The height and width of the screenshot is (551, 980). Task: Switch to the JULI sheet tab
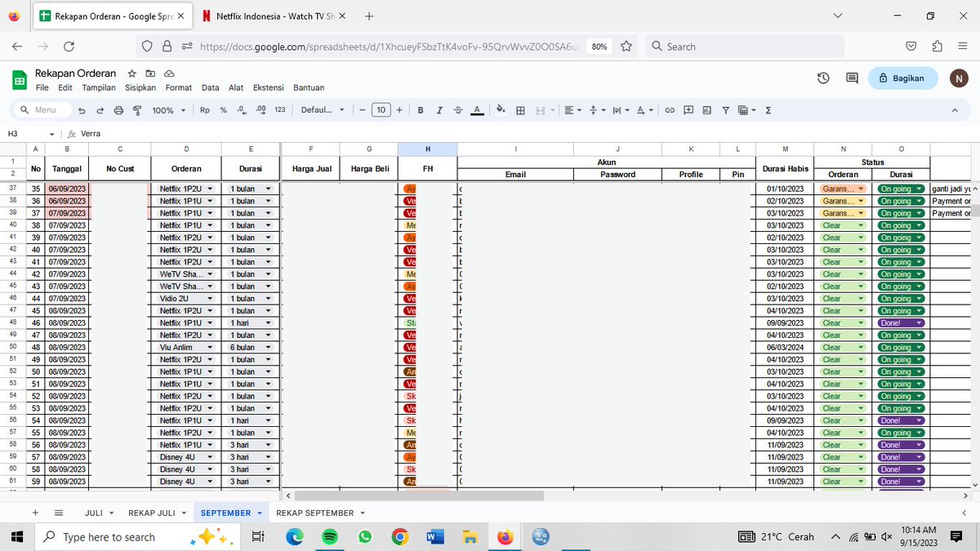(x=94, y=513)
